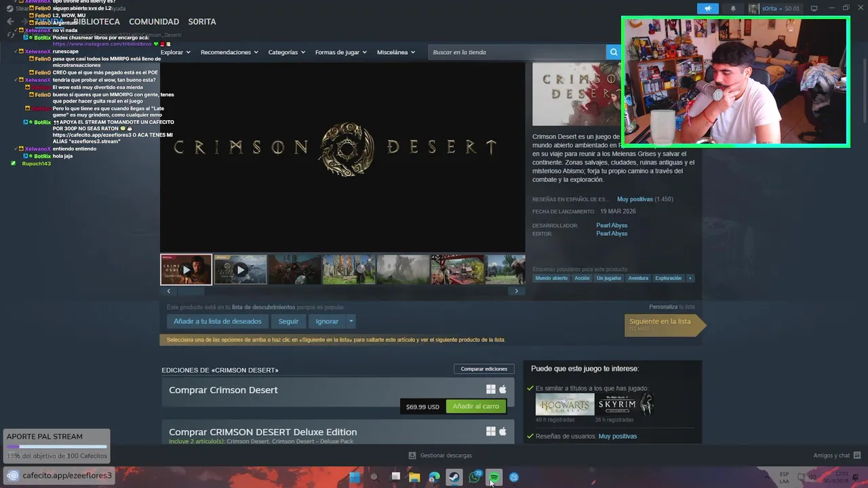Open the Hogwarts Legacy similar game thumbnail
The height and width of the screenshot is (488, 868).
(565, 405)
